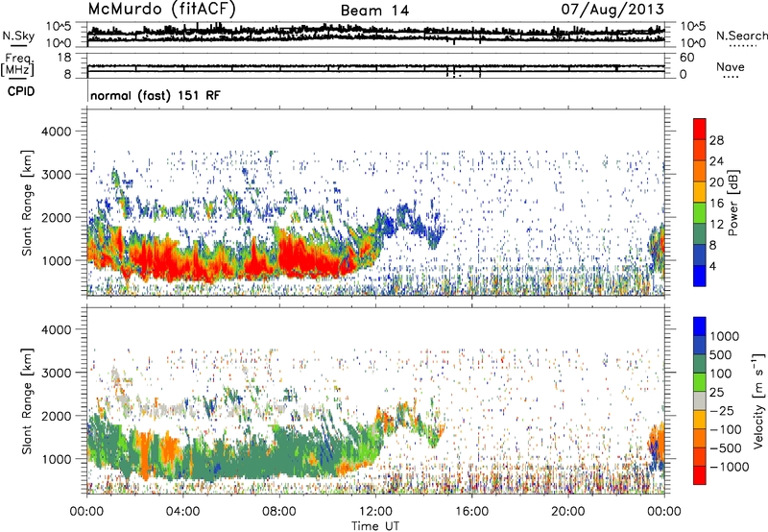Click the 'Slant Range [km]' label of the velocity panel
This screenshot has width=768, height=532.
pos(27,401)
